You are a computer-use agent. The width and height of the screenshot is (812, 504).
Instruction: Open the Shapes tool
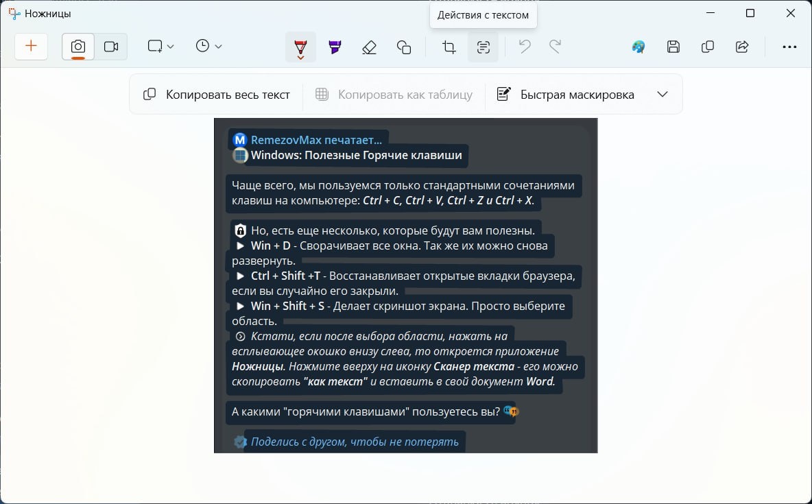pyautogui.click(x=404, y=47)
